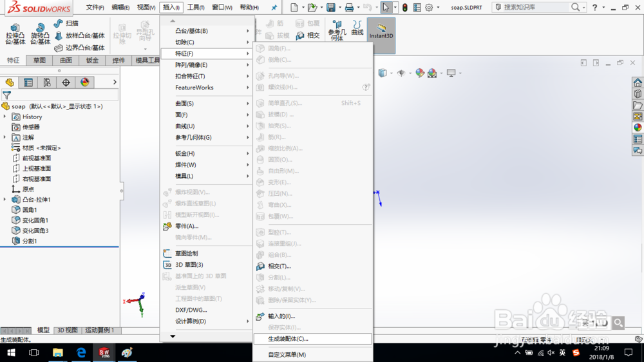Select the Lofted Boss/Base (放样凸台/基体) tool
644x362 pixels.
click(x=80, y=35)
